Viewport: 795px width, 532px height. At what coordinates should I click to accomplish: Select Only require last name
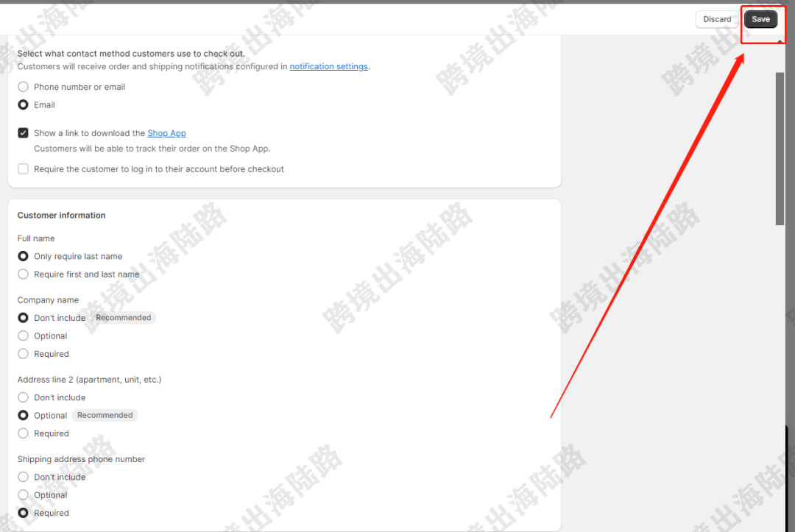click(x=23, y=256)
